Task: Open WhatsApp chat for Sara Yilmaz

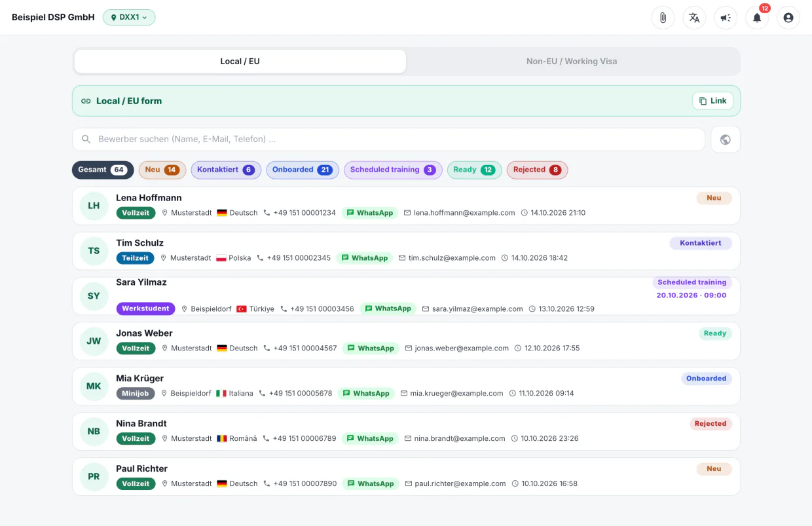Action: [388, 309]
